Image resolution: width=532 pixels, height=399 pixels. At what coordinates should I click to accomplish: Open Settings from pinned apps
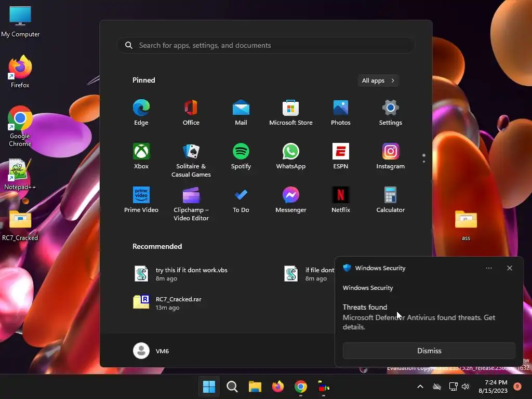coord(391,113)
